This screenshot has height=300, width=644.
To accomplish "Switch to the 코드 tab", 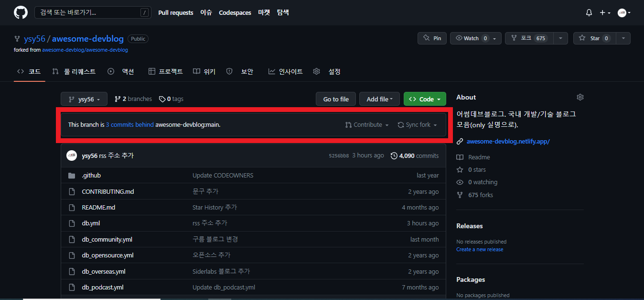I will click(x=29, y=71).
